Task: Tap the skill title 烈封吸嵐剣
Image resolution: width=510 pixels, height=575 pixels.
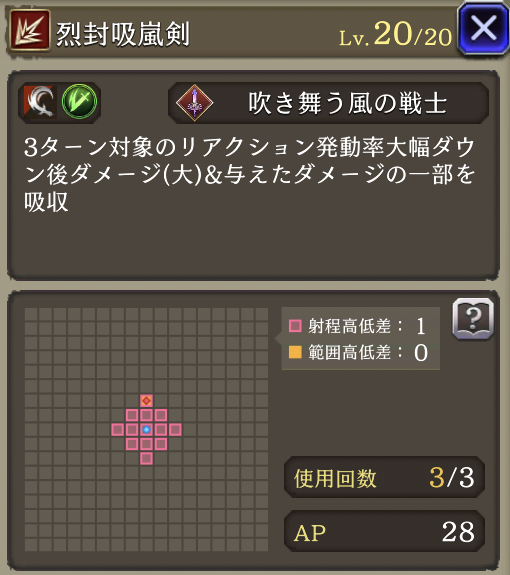Action: (x=123, y=34)
